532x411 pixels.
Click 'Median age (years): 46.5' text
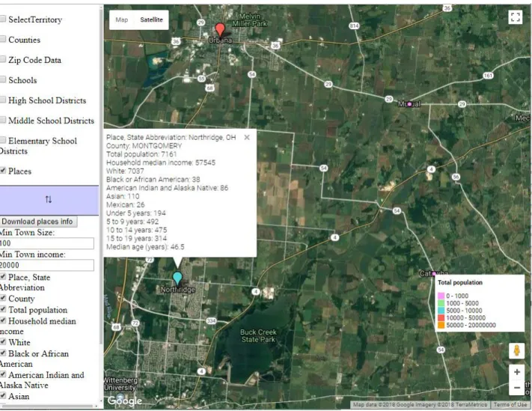[145, 247]
